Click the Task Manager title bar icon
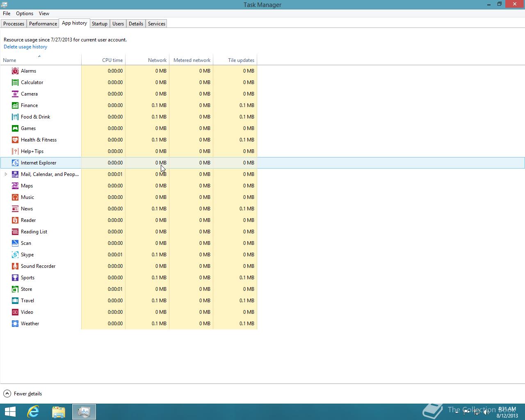 tap(4, 5)
